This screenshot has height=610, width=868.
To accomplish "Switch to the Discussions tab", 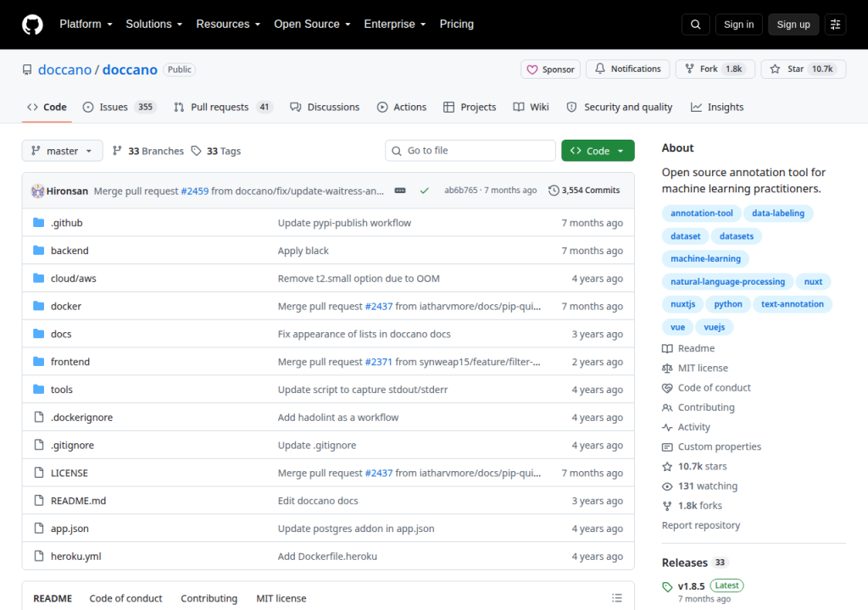I will [325, 107].
